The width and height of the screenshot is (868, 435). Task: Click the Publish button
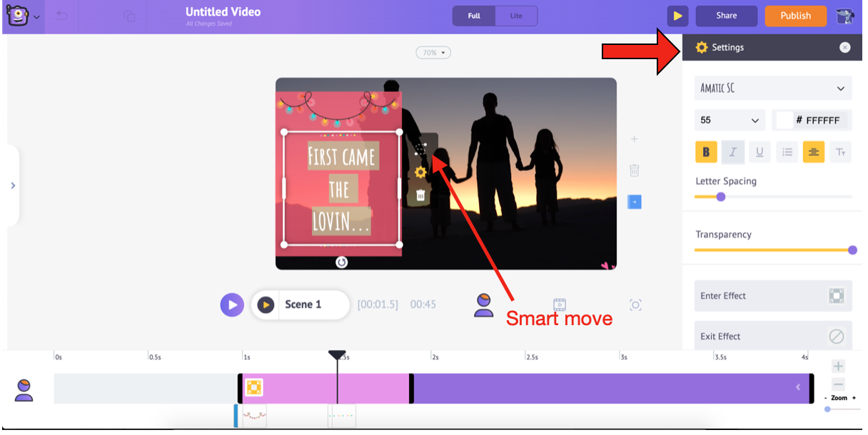coord(795,16)
